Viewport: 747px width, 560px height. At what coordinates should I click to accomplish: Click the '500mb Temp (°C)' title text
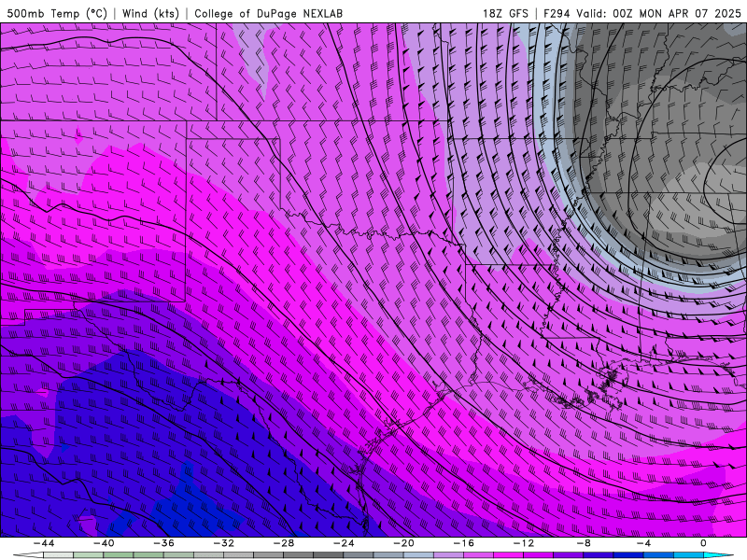(57, 13)
